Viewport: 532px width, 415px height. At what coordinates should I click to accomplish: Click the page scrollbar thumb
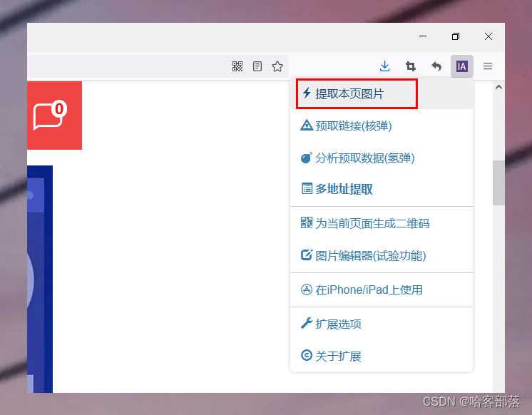coord(498,183)
